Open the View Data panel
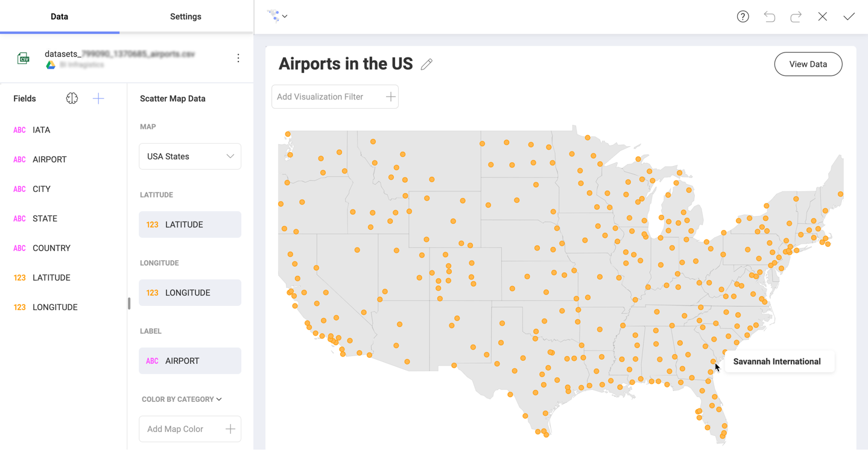This screenshot has height=452, width=868. click(x=808, y=63)
